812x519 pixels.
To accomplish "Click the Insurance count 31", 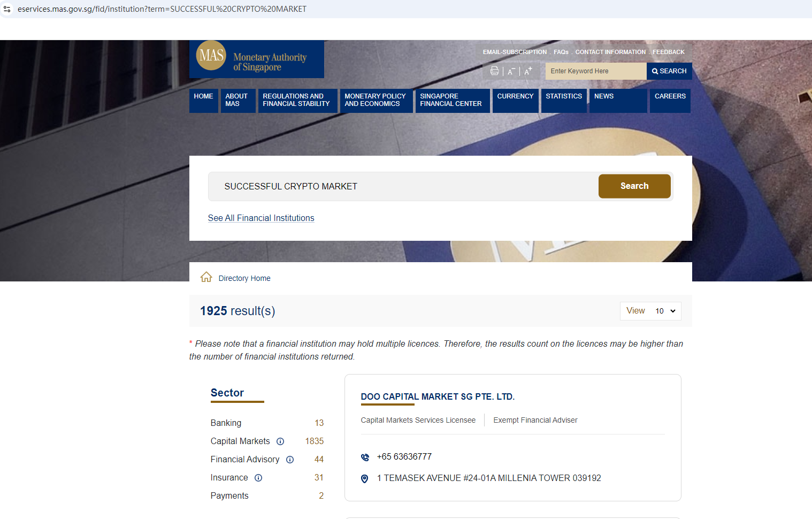I will (319, 478).
